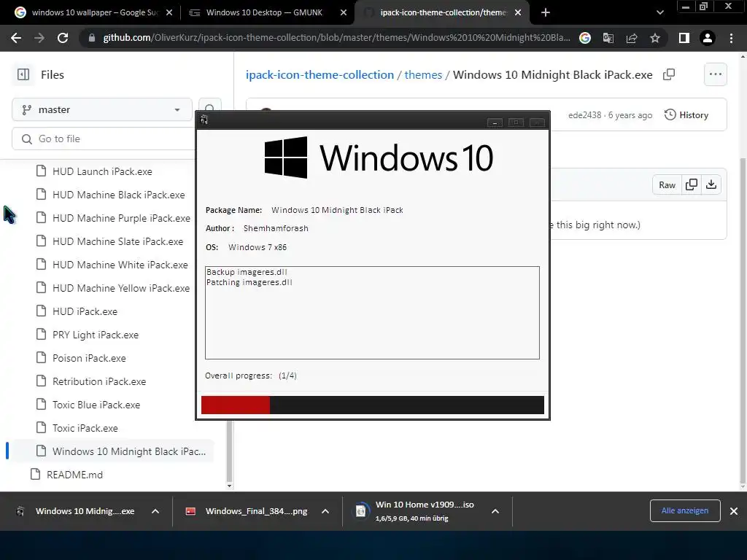The width and height of the screenshot is (747, 560).
Task: Close the windows 10 wallpaper tab
Action: point(169,12)
